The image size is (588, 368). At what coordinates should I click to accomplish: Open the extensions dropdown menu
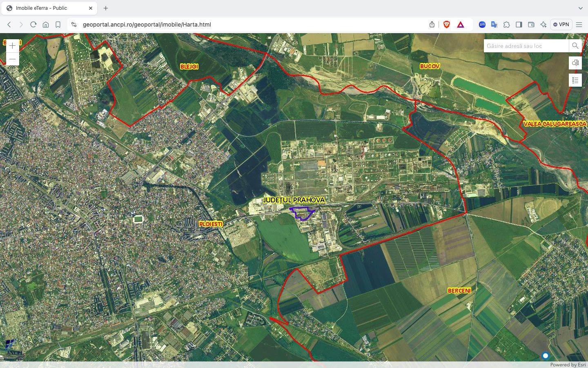(507, 25)
